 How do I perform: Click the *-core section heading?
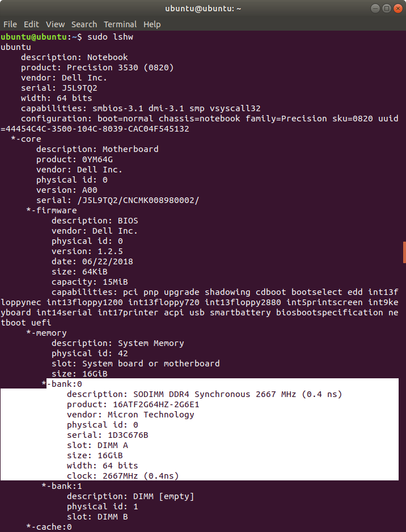(x=26, y=139)
